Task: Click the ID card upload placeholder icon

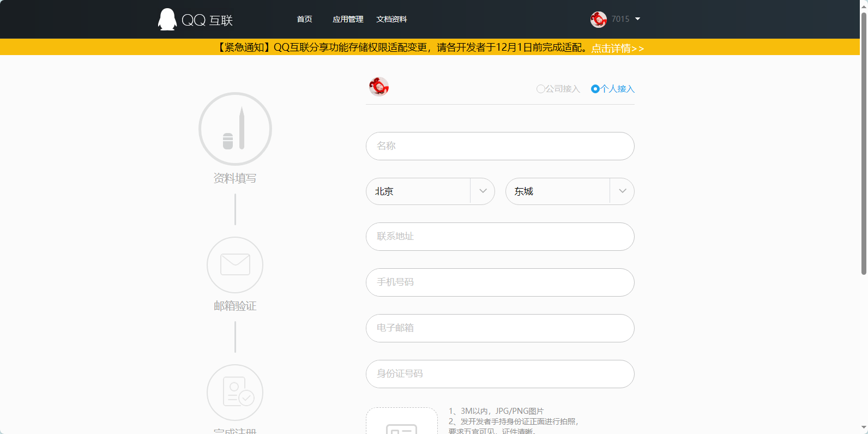Action: tap(401, 426)
